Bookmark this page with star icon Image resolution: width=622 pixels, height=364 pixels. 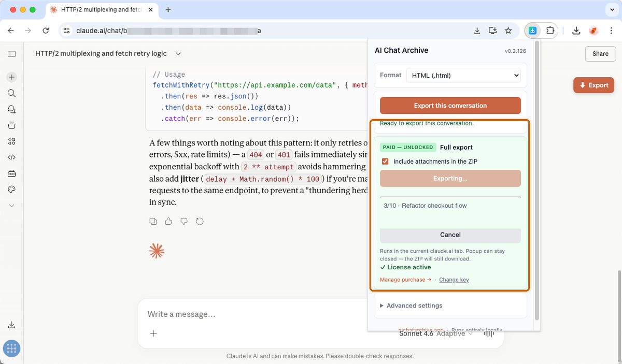[508, 31]
